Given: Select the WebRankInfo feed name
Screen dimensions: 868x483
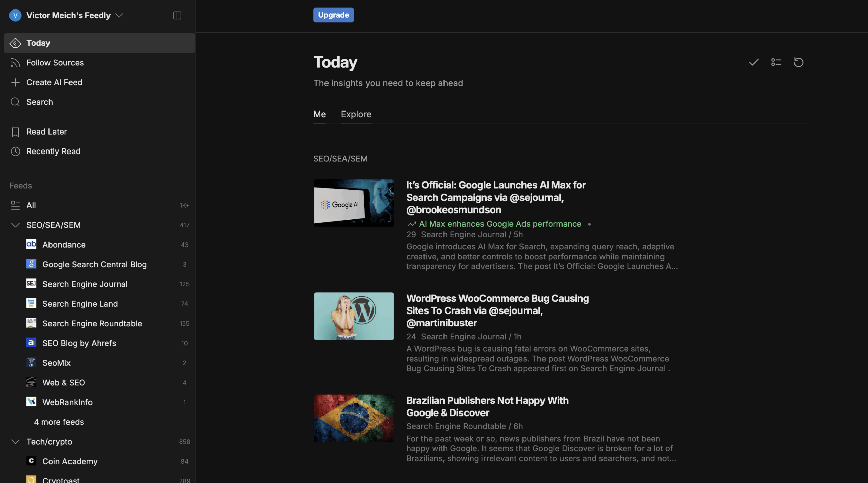Looking at the screenshot, I should point(67,402).
